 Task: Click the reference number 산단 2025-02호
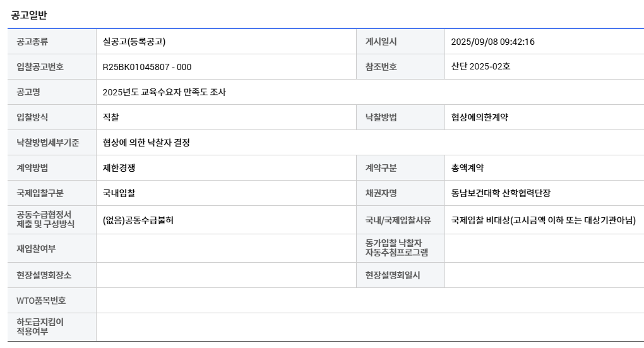480,66
